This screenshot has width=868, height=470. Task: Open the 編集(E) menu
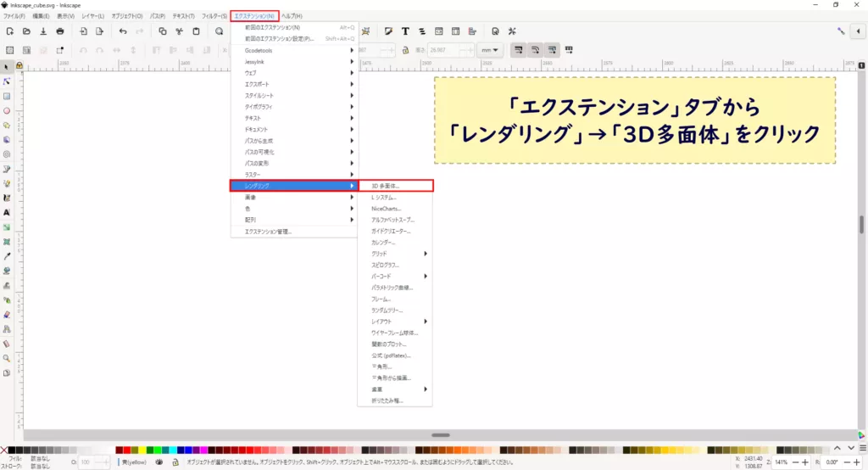[x=41, y=16]
